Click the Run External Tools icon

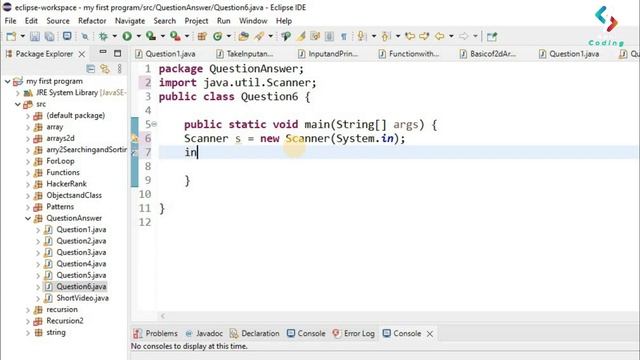[x=176, y=36]
